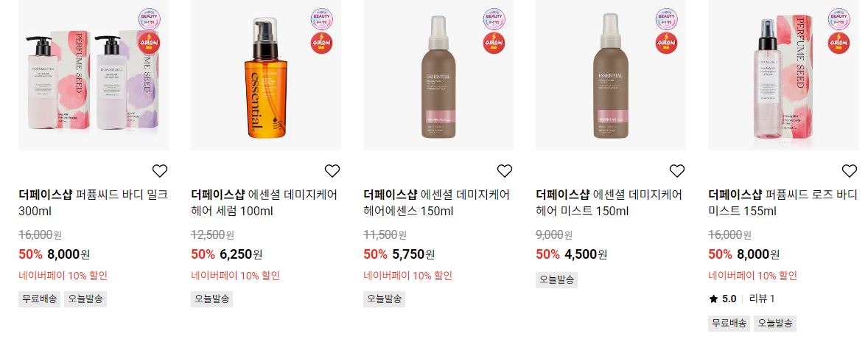Click 무료배송 tag under body milk
Image resolution: width=868 pixels, height=345 pixels.
pyautogui.click(x=39, y=299)
